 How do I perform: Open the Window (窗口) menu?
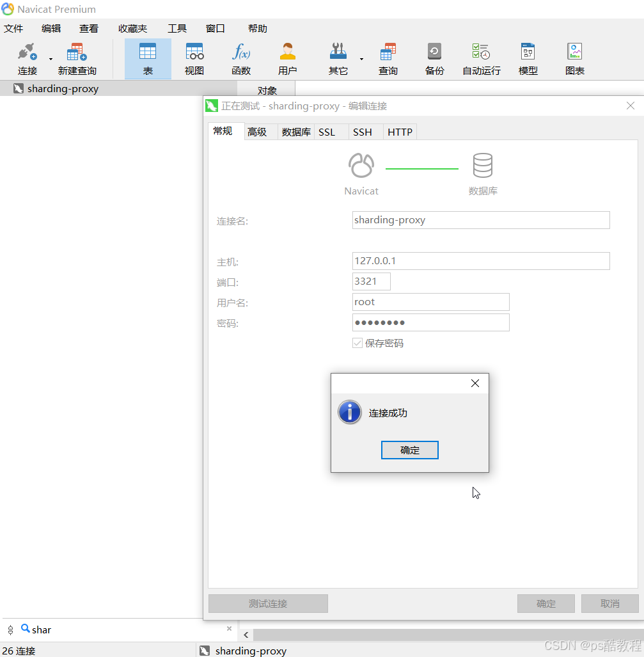coord(216,29)
